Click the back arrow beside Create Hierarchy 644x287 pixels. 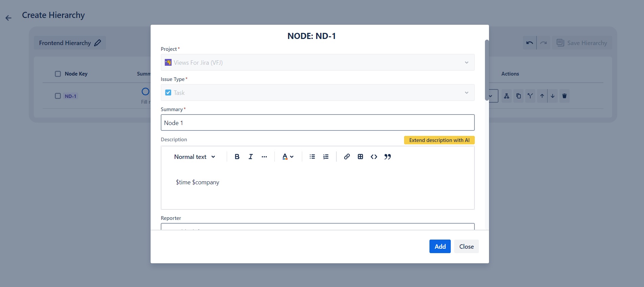click(8, 18)
